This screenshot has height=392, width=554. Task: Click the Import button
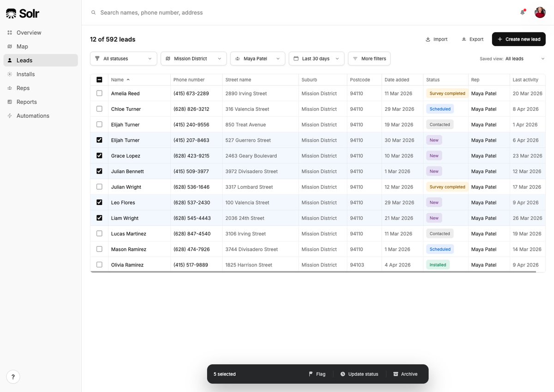[436, 39]
